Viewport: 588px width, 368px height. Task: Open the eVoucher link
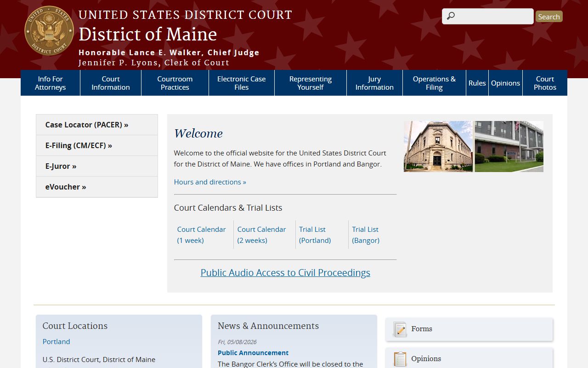point(97,187)
